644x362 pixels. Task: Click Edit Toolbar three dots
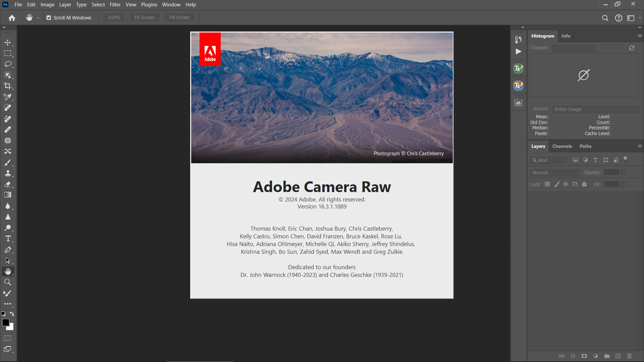(x=8, y=304)
